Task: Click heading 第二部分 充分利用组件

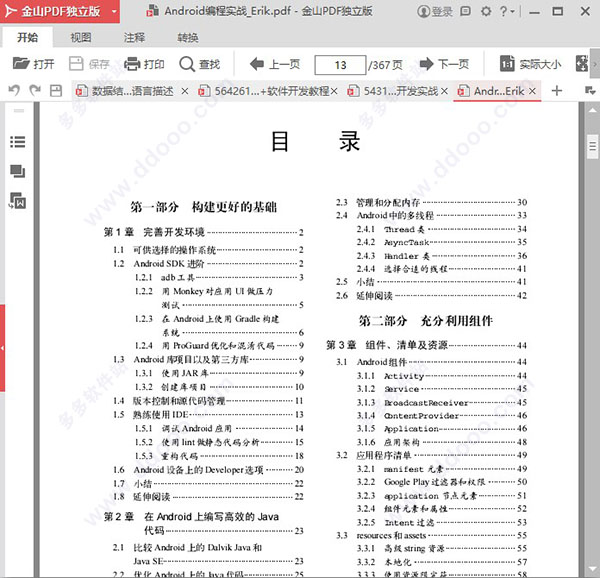Action: [x=426, y=321]
